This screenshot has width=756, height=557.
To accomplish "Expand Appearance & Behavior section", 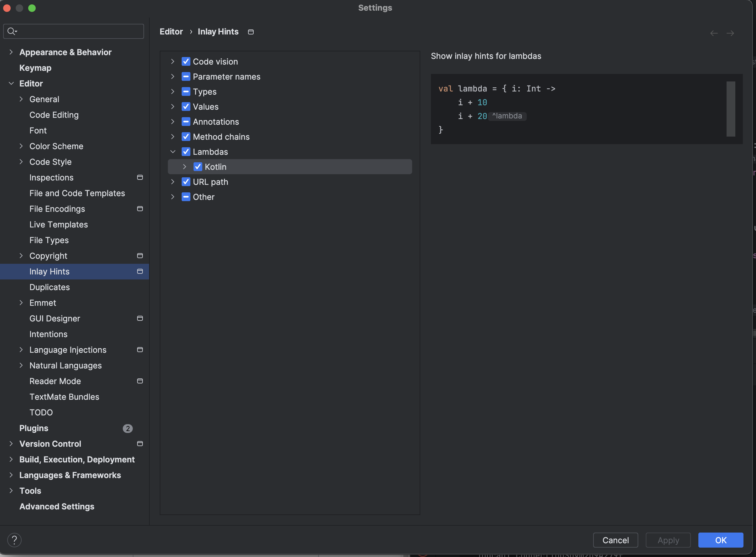I will click(x=11, y=52).
